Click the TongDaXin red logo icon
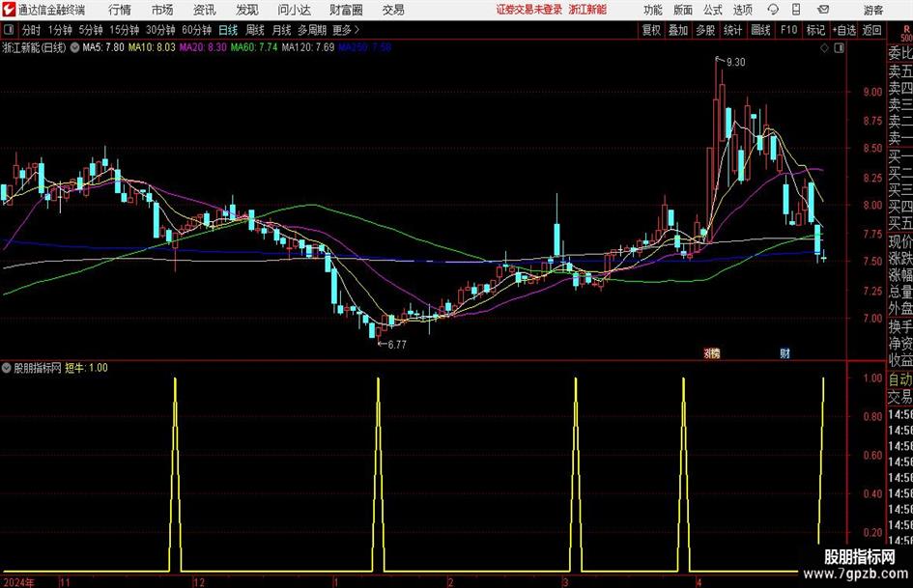Image resolution: width=913 pixels, height=588 pixels. pyautogui.click(x=9, y=10)
